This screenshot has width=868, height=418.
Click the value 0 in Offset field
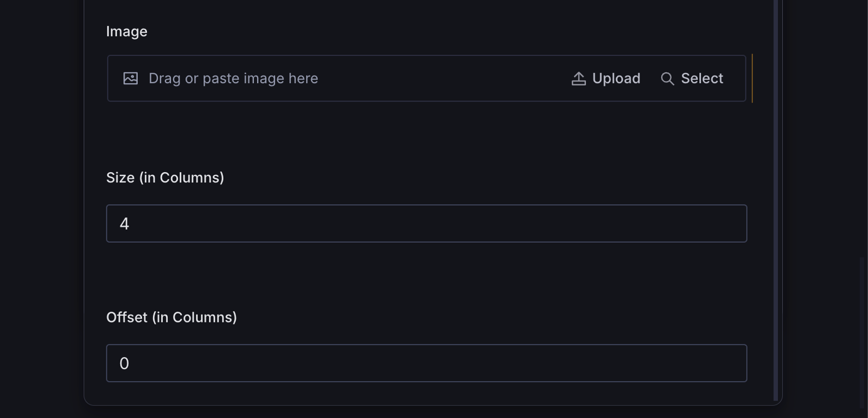[124, 364]
